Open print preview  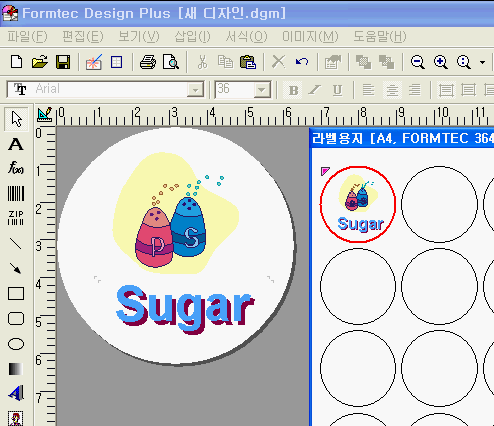[171, 62]
